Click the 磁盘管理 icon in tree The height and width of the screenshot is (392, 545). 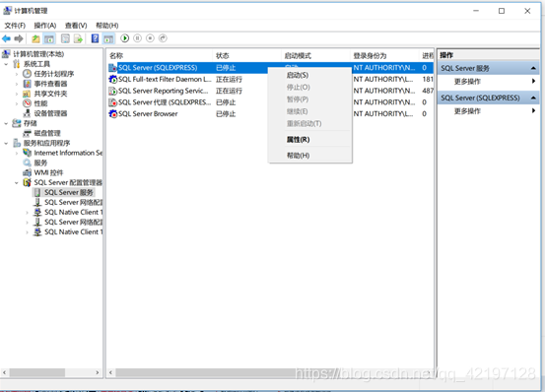[28, 133]
